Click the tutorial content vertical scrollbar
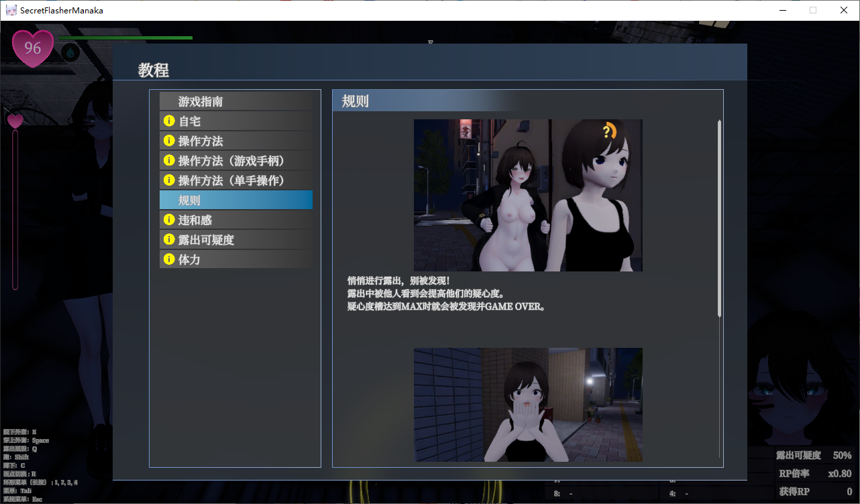860x504 pixels. coord(719,218)
